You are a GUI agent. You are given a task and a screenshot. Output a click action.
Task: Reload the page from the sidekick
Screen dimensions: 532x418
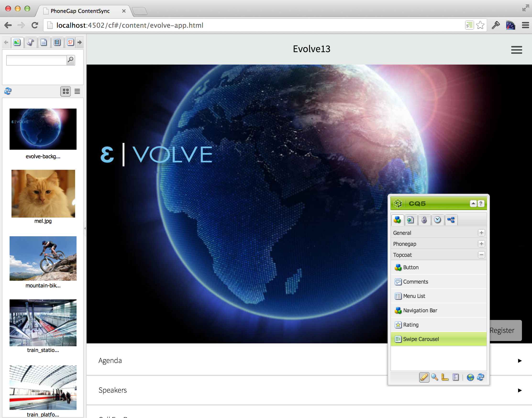point(480,377)
